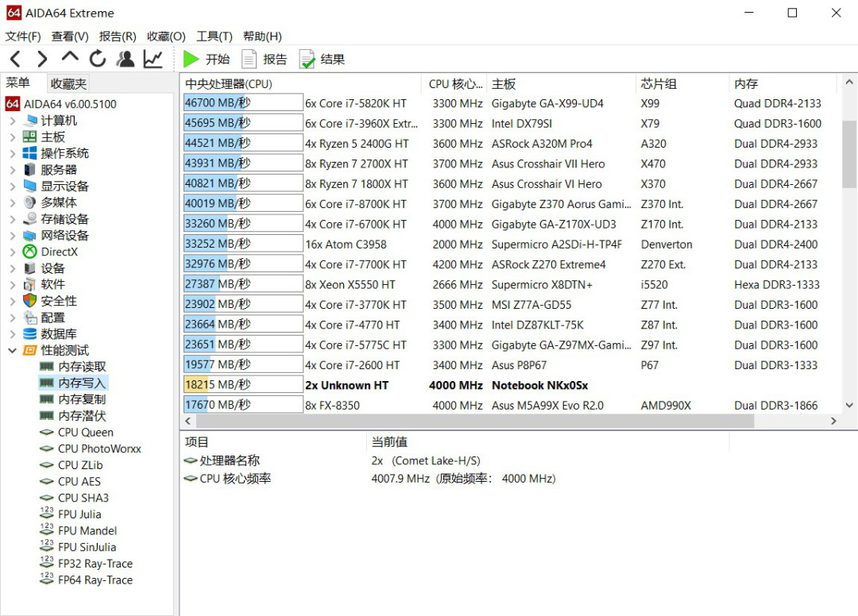Select the FP64 Ray-Trace benchmark icon
Viewport: 858px width, 616px height.
tap(47, 578)
